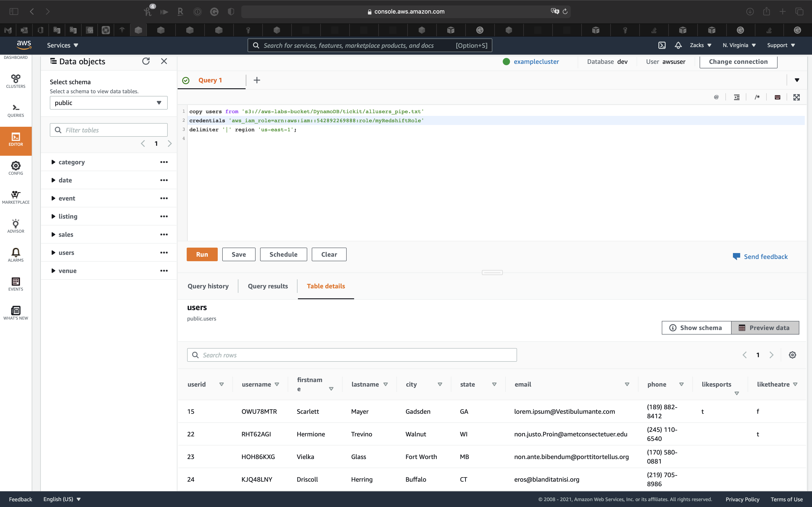Switch to Show schema view
812x507 pixels.
(696, 328)
